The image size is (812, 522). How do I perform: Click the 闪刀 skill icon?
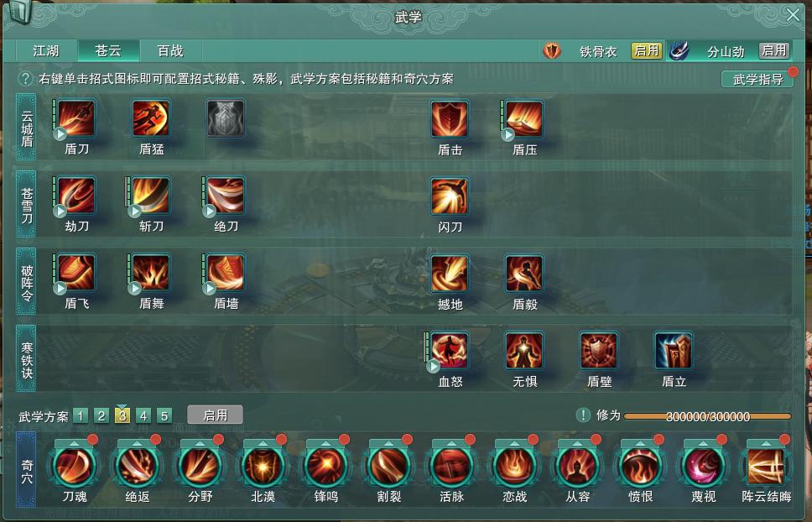(x=450, y=196)
